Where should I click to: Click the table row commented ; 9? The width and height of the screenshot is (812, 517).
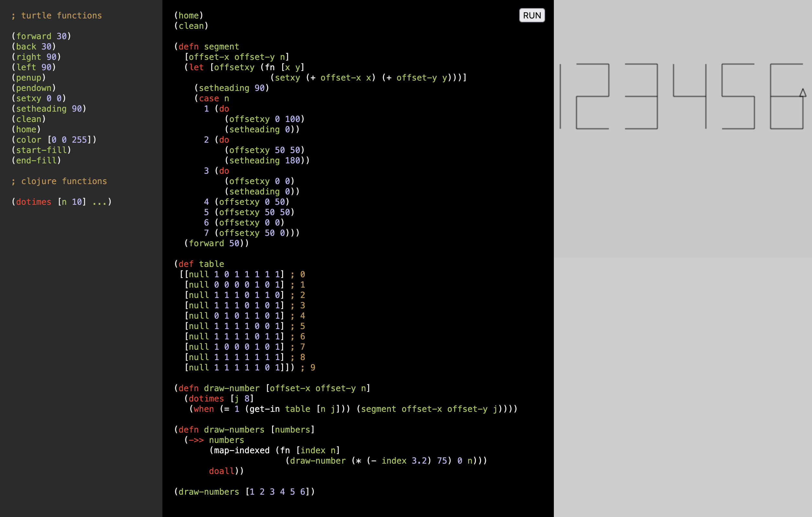coord(249,367)
